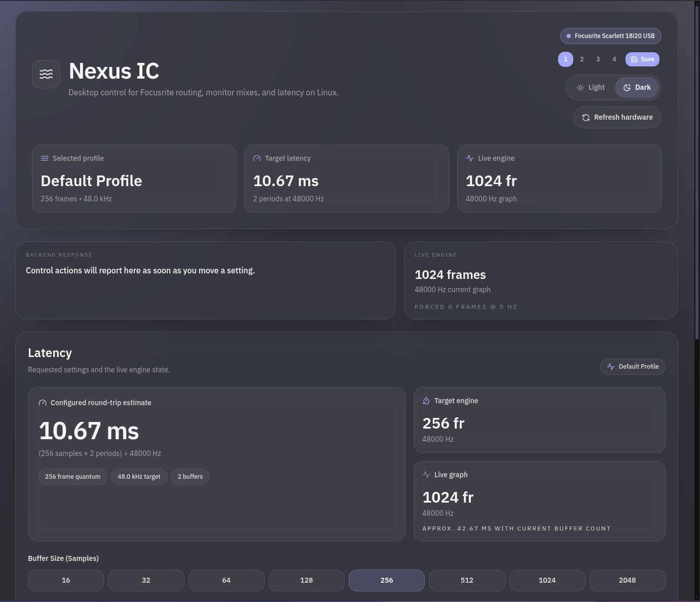Click the pulse icon beside Live engine

point(470,158)
